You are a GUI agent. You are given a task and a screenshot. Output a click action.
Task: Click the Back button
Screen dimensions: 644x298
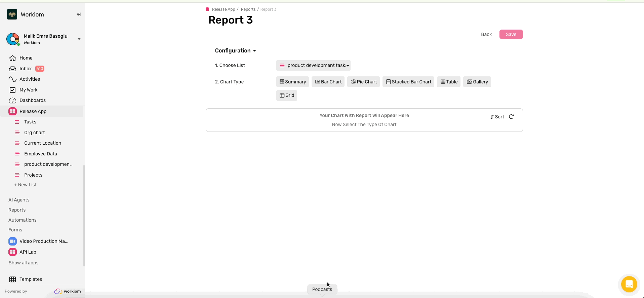point(486,34)
